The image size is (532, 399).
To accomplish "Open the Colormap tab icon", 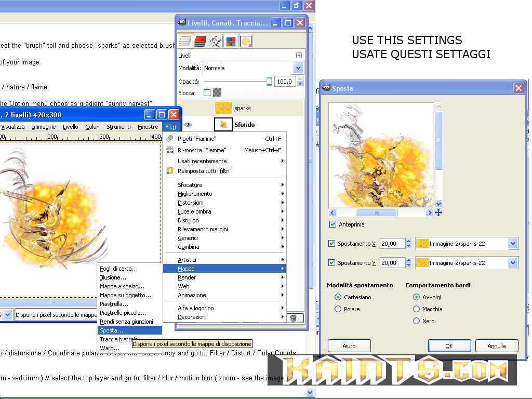I will (x=231, y=42).
